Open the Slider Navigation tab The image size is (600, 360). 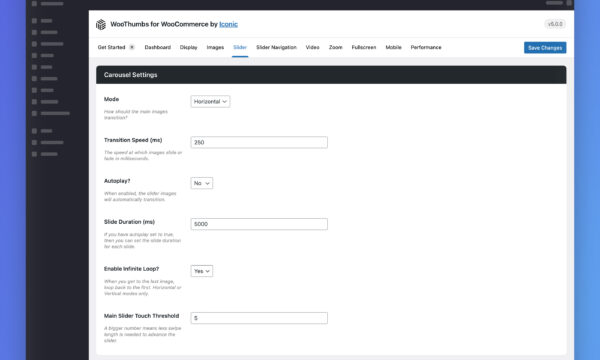(x=276, y=47)
